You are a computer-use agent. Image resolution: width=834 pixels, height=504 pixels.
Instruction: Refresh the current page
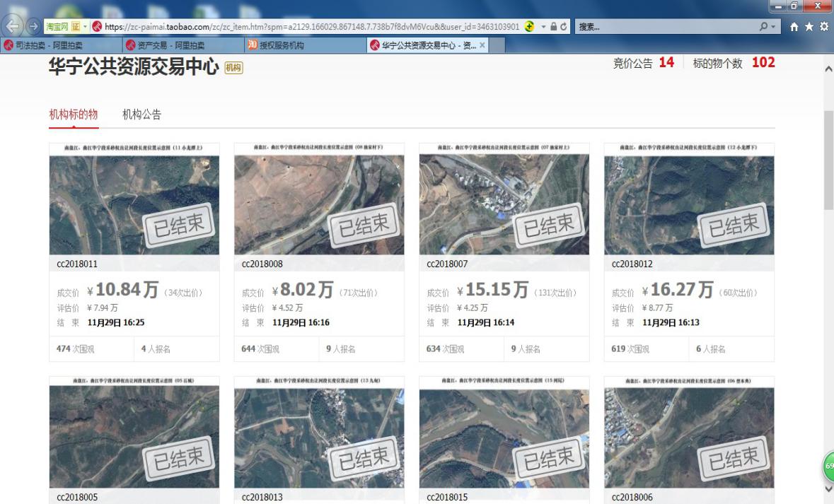tap(564, 27)
